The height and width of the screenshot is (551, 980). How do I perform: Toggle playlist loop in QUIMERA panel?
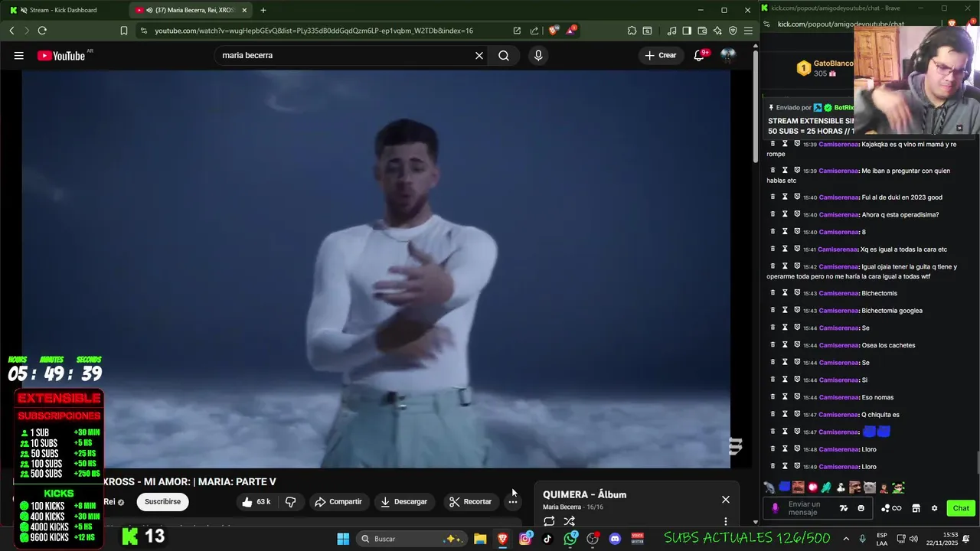tap(549, 521)
